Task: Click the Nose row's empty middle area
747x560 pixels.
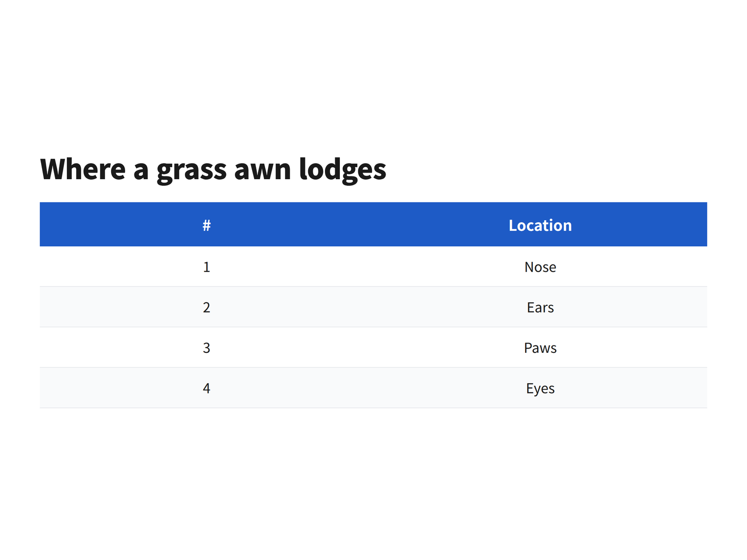Action: click(x=373, y=267)
